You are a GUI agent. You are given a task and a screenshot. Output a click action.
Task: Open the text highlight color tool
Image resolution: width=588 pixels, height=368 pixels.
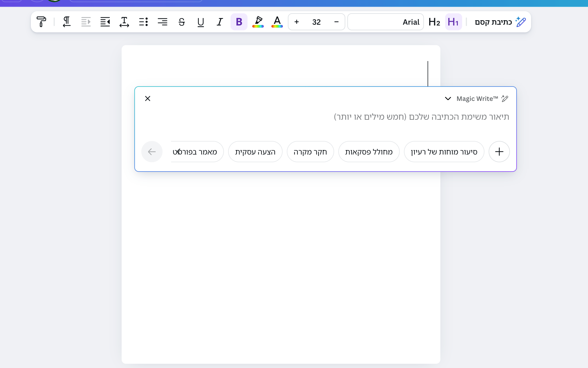(x=258, y=22)
